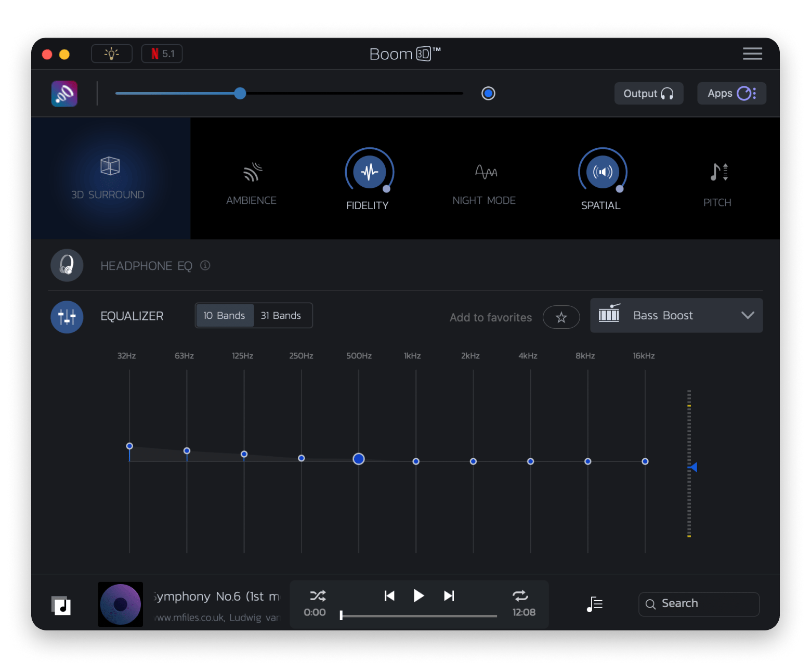Viewport: 811px width, 672px height.
Task: Click the master volume slider handle
Action: 240,94
